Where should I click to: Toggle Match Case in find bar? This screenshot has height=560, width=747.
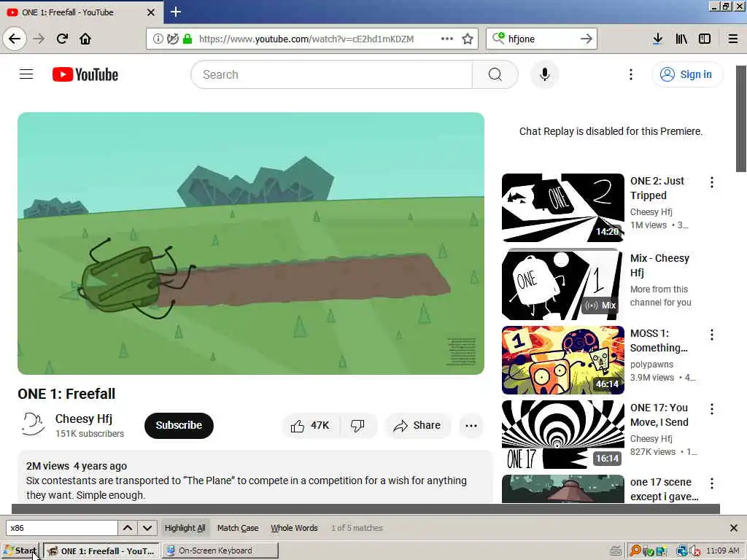[x=238, y=528]
